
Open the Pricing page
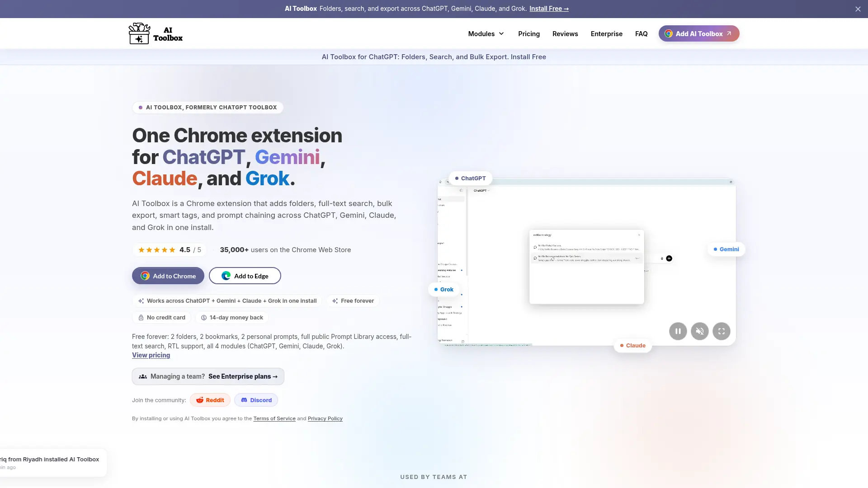point(528,33)
